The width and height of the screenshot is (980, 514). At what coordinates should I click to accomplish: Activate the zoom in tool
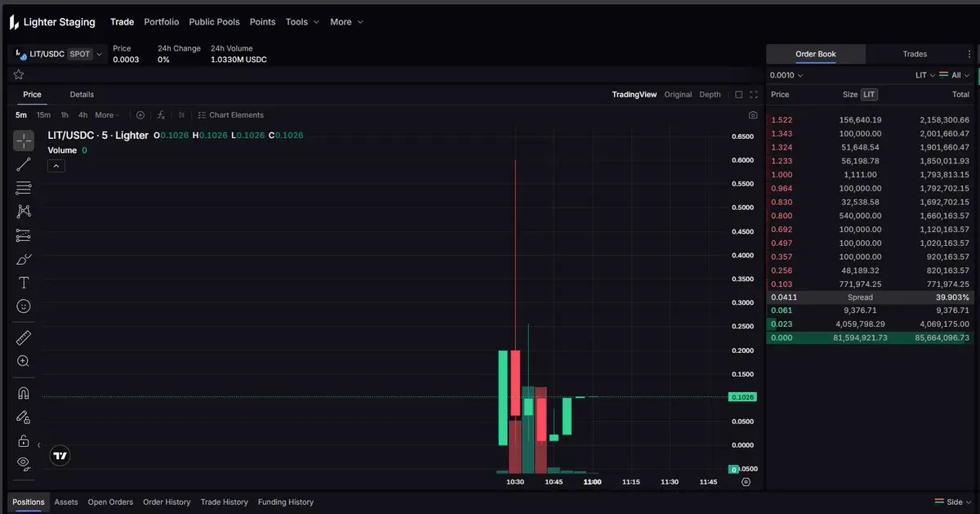pyautogui.click(x=24, y=361)
